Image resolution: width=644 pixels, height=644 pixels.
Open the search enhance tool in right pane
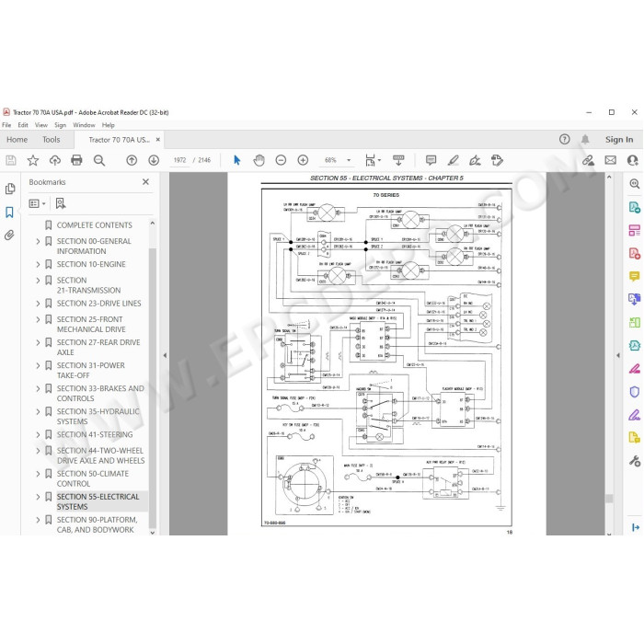(x=635, y=184)
